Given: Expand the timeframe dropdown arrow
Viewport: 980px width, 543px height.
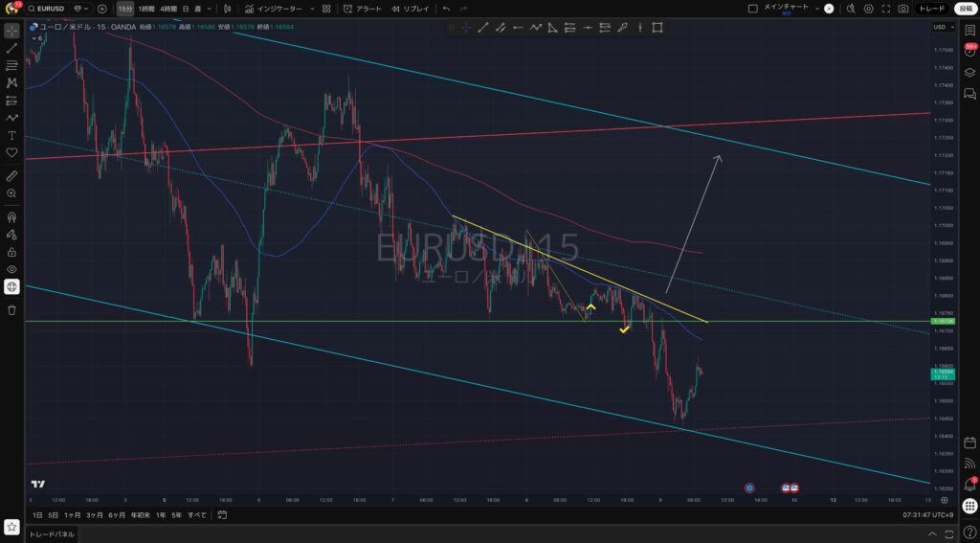Looking at the screenshot, I should [210, 9].
